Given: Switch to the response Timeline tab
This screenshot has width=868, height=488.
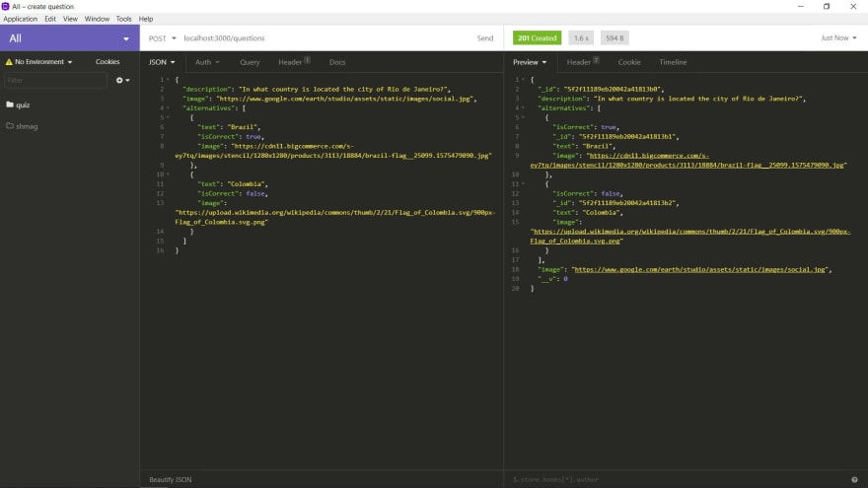Looking at the screenshot, I should (673, 62).
